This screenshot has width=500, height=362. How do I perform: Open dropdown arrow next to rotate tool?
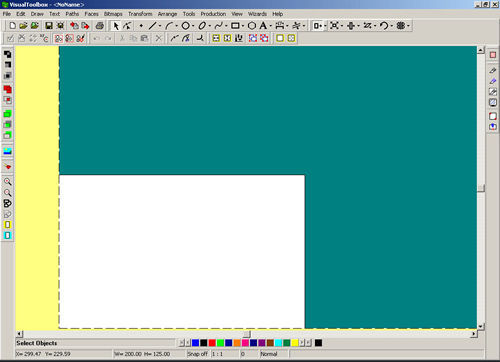[x=392, y=26]
